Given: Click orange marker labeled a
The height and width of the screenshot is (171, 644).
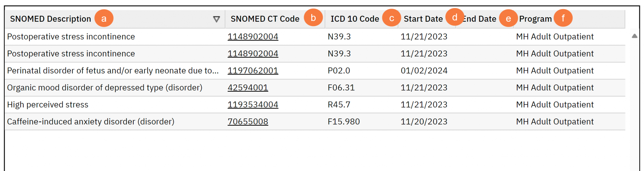Looking at the screenshot, I should (x=104, y=18).
